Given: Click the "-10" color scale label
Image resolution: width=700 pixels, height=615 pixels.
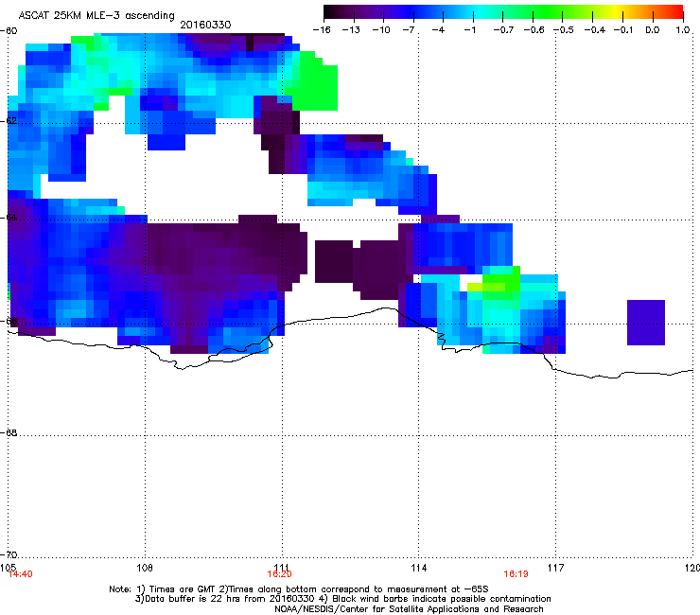Looking at the screenshot, I should pyautogui.click(x=381, y=30).
